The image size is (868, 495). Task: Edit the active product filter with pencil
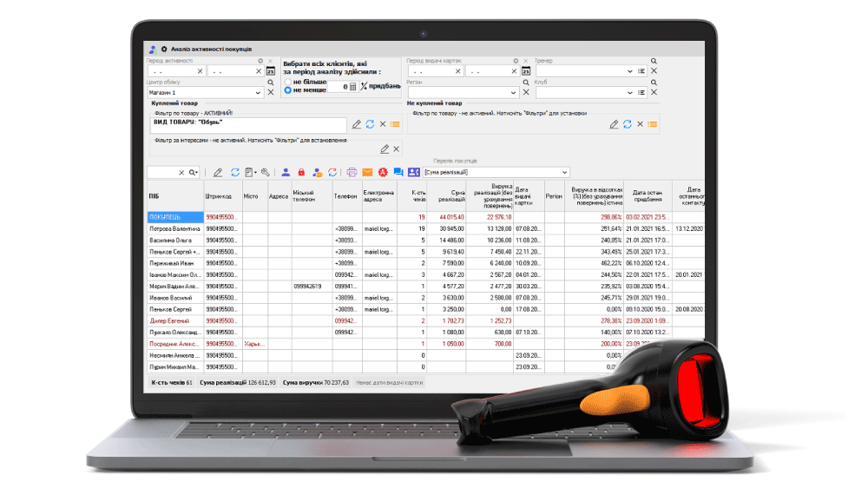357,124
